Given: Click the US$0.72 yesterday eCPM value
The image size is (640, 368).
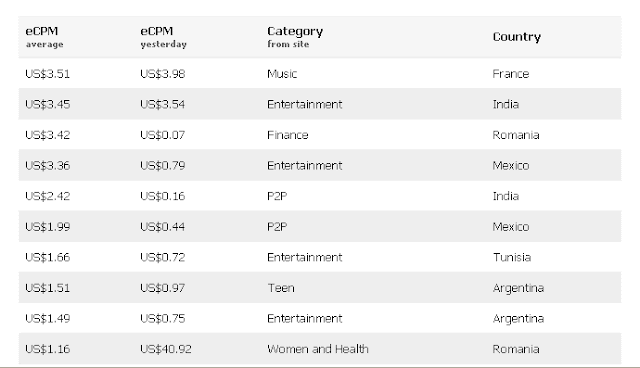Looking at the screenshot, I should pyautogui.click(x=162, y=257).
